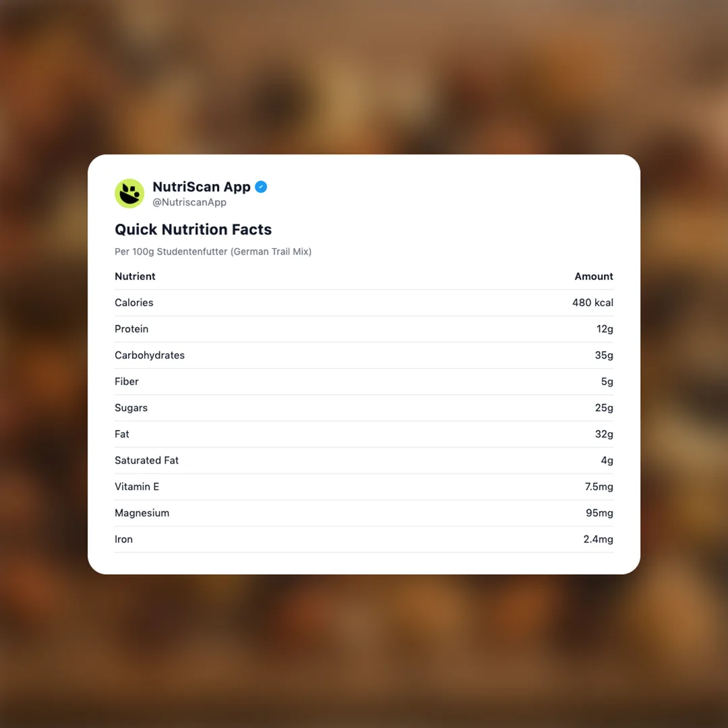Select the Fiber row label
Viewport: 728px width, 728px height.
pos(127,382)
